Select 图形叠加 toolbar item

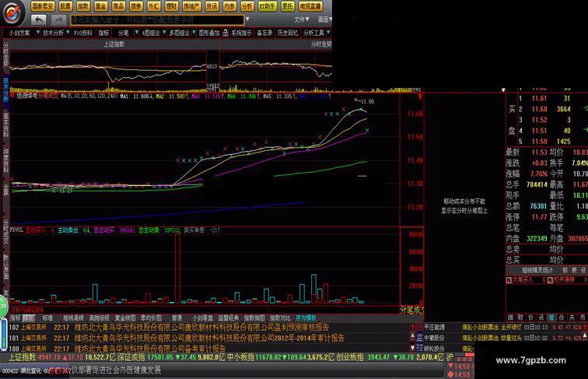click(x=209, y=33)
